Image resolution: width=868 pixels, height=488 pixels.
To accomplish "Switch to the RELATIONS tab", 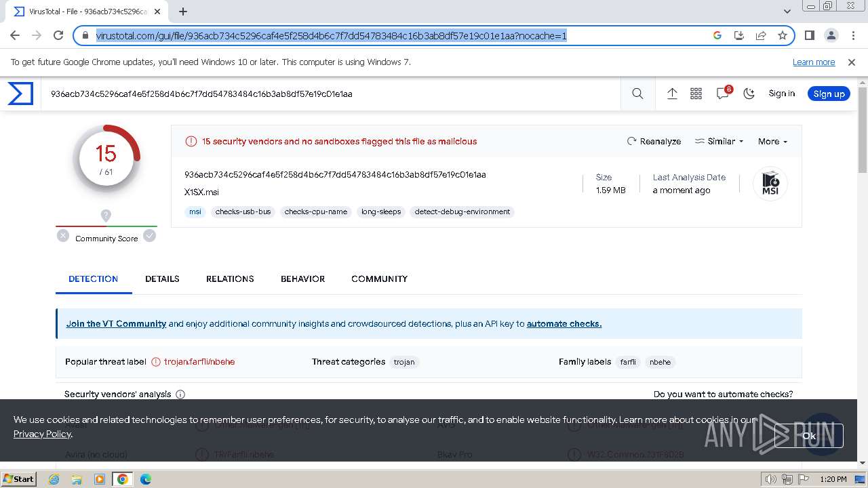I will [230, 279].
